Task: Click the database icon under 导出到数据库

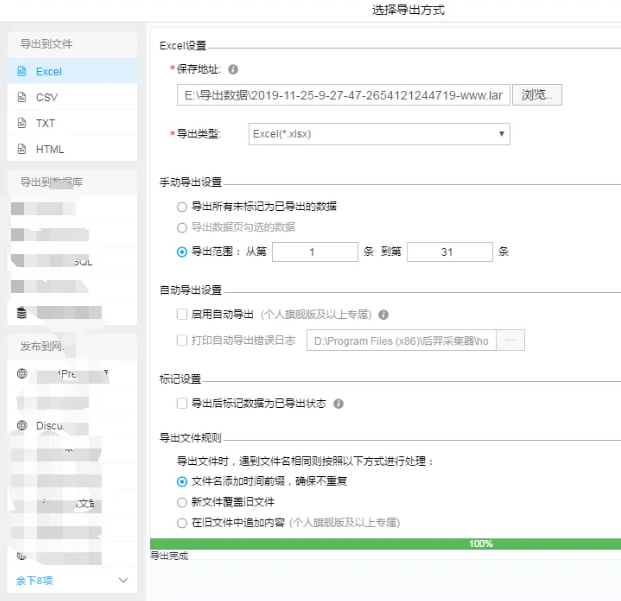Action: coord(22,312)
